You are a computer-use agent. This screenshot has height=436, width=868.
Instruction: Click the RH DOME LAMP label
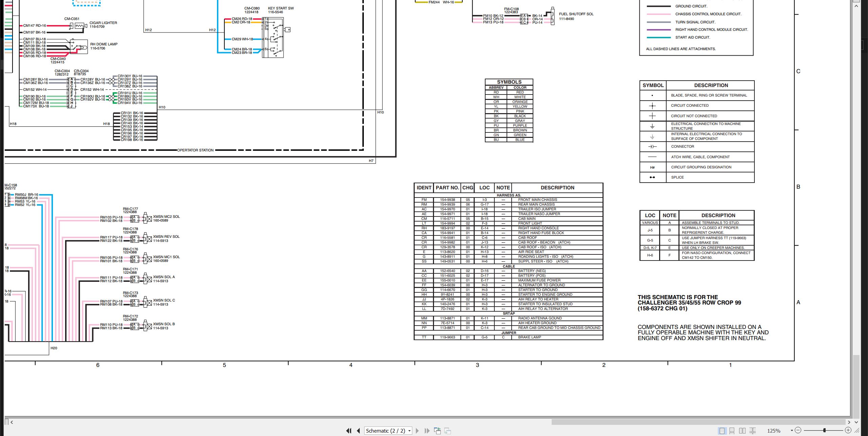pos(104,44)
